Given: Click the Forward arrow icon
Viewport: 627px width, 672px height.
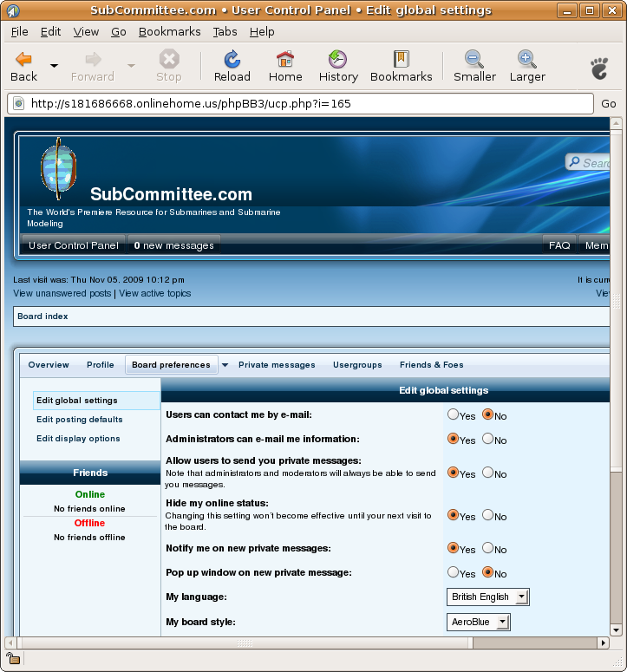Looking at the screenshot, I should (93, 59).
